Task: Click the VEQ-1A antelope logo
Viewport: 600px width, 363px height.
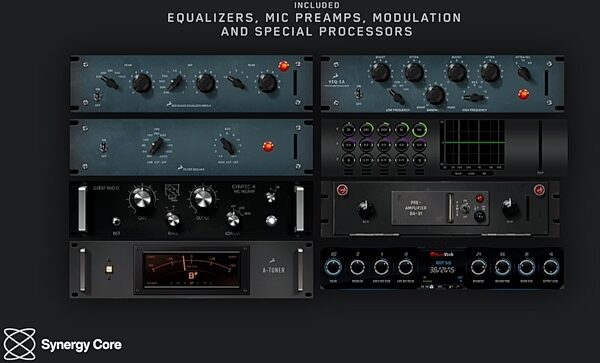Action: 335,76
